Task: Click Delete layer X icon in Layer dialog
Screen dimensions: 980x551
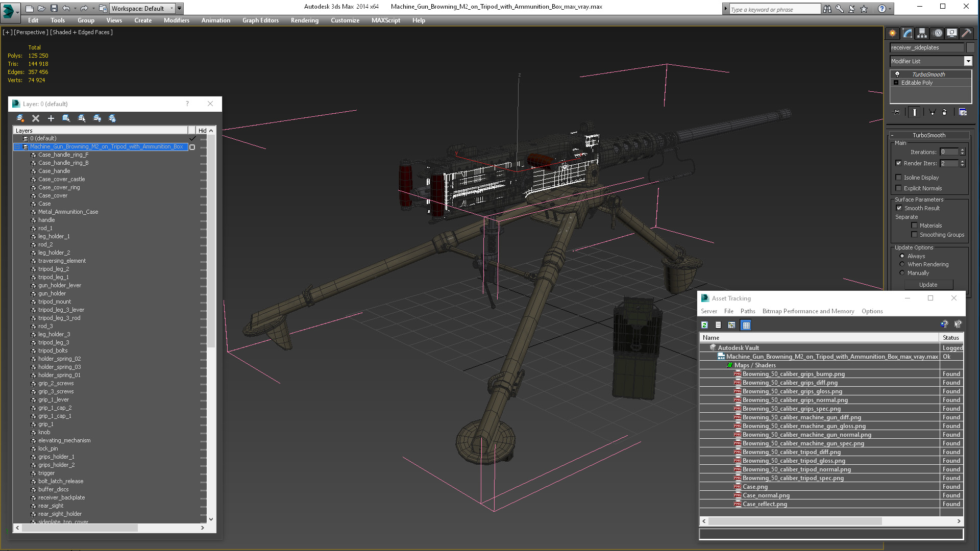Action: 36,118
